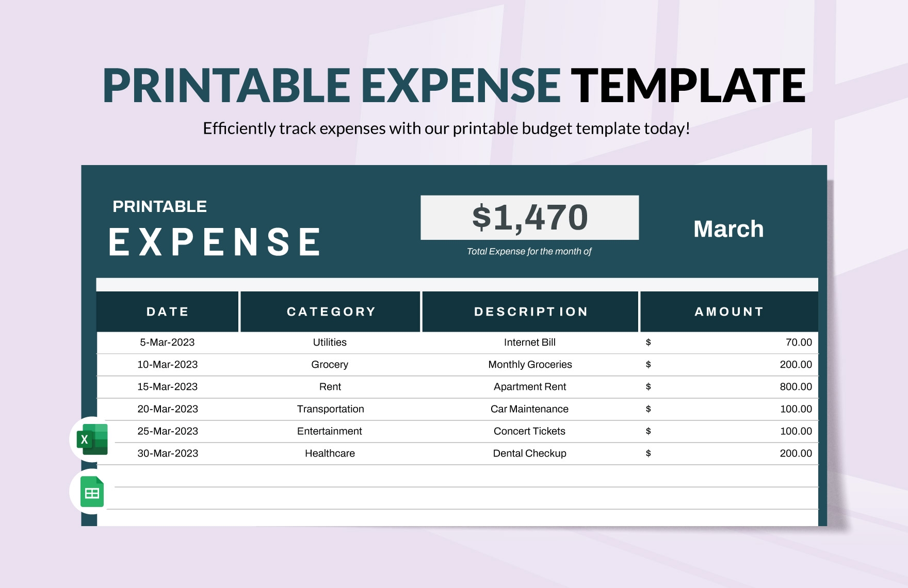The image size is (908, 588).
Task: Select the $1,470 total expense box
Action: click(529, 217)
